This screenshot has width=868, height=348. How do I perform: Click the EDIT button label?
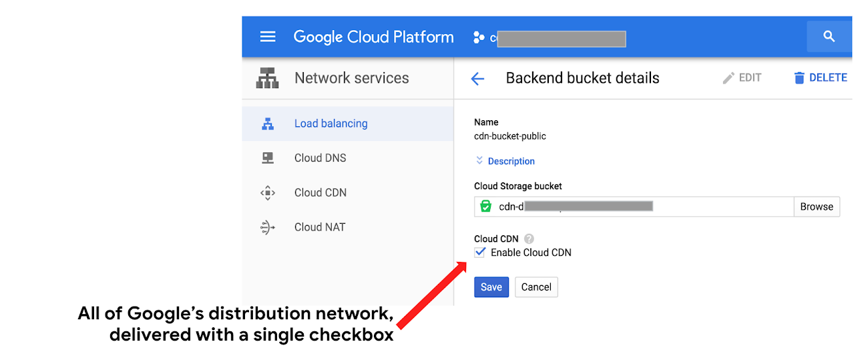pos(750,78)
